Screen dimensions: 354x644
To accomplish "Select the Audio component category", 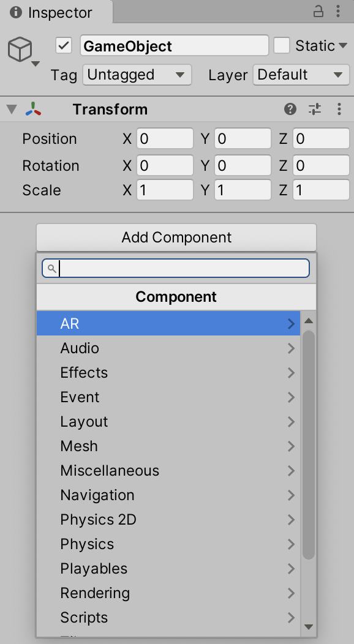I will click(168, 348).
